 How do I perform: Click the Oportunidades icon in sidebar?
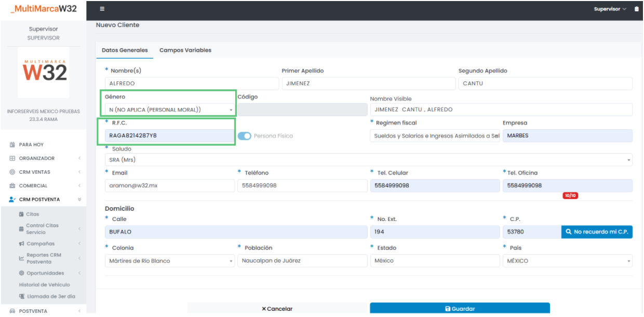tap(22, 273)
